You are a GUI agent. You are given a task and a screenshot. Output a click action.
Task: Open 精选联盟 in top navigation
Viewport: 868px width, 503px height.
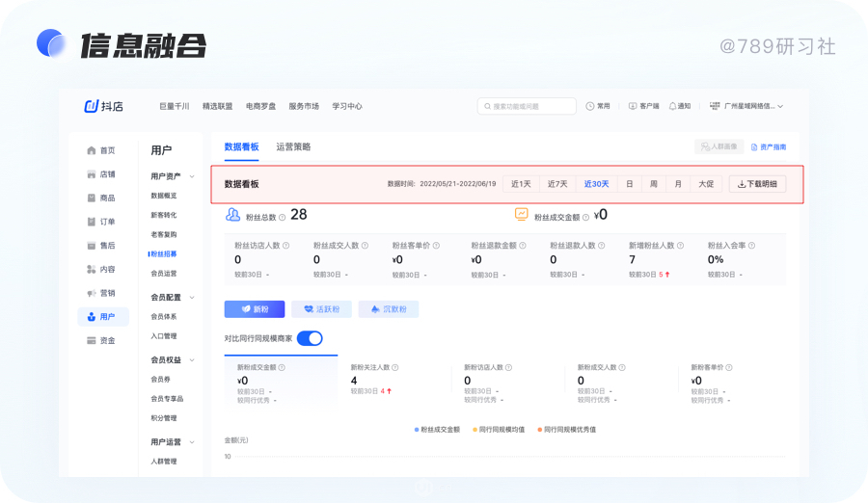(218, 106)
